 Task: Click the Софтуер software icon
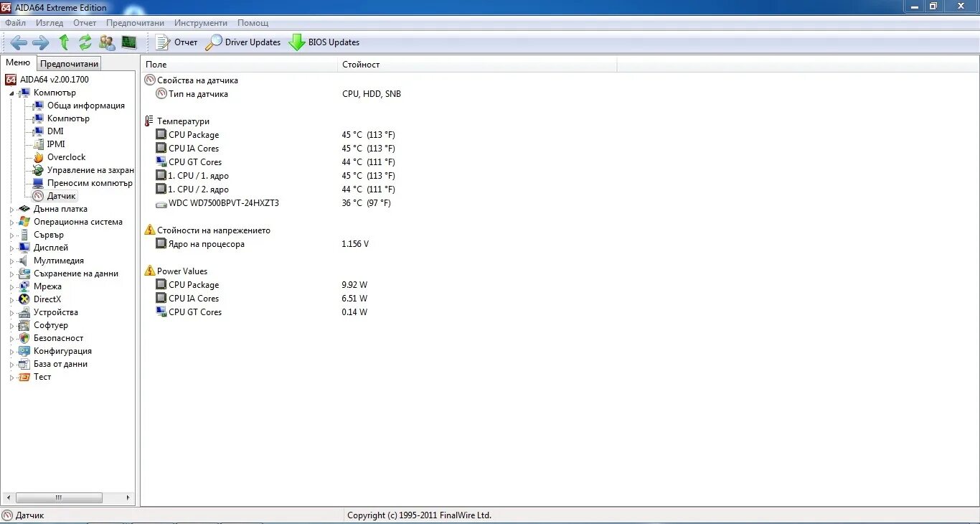point(24,325)
